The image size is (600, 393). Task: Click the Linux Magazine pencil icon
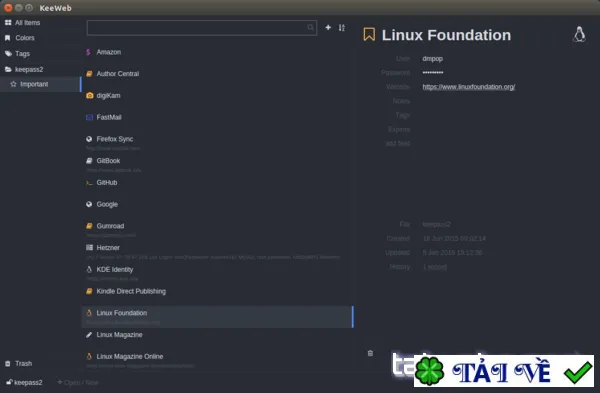point(89,335)
